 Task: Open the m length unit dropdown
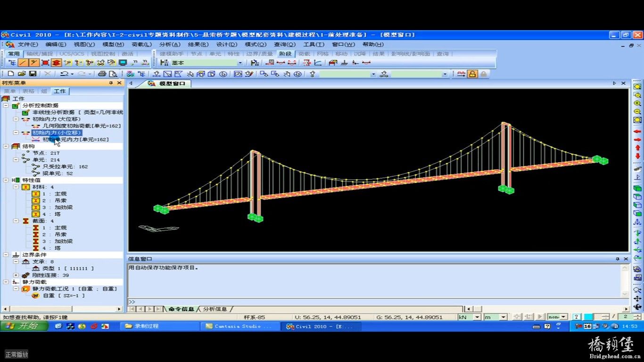click(503, 317)
